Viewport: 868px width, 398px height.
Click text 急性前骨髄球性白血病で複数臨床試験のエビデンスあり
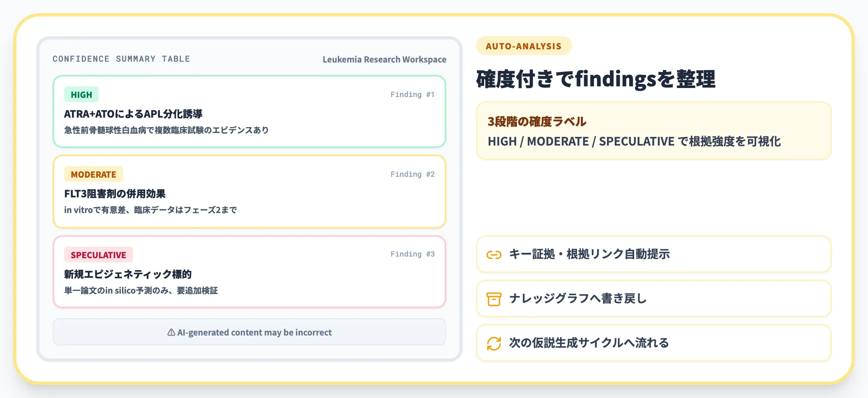166,130
